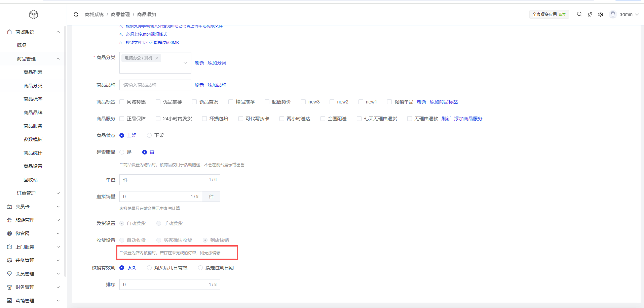Select the 下架 status radio button
Viewport: 644px width, 308px height.
coord(149,135)
